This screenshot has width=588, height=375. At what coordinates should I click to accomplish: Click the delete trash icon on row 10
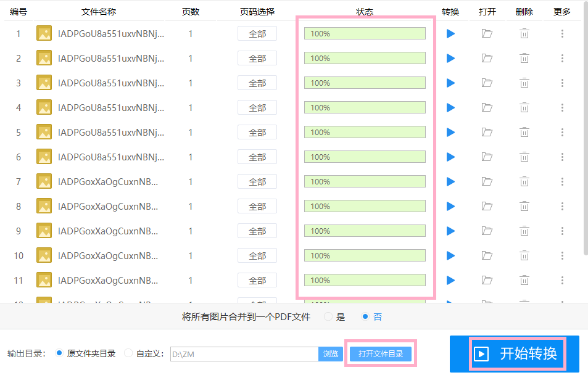click(x=524, y=255)
